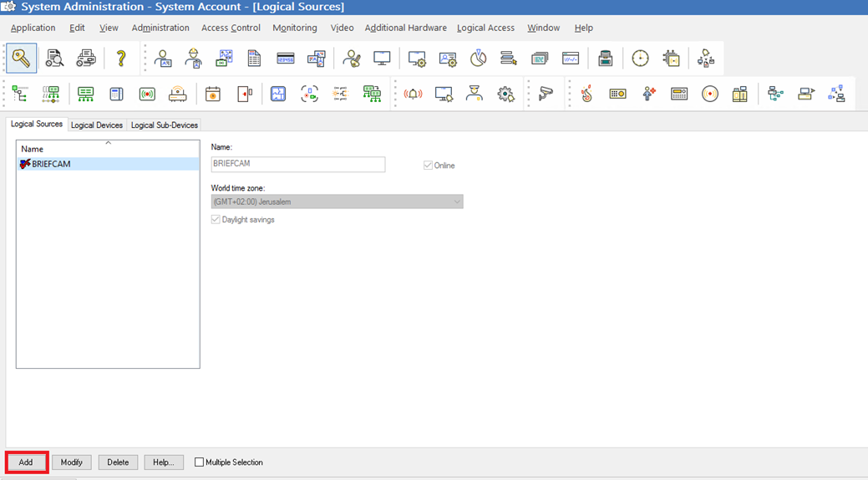Click the yellow key login icon
The width and height of the screenshot is (868, 480).
22,59
